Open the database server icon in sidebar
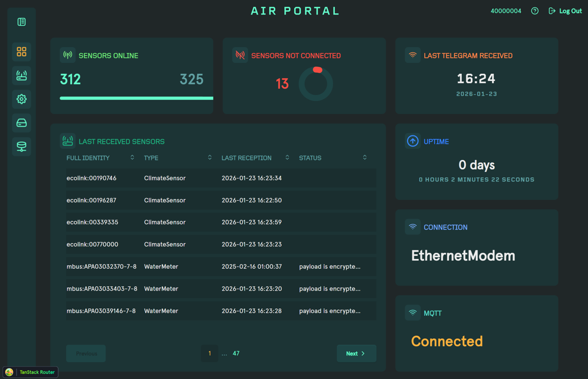The height and width of the screenshot is (379, 588). coord(21,147)
